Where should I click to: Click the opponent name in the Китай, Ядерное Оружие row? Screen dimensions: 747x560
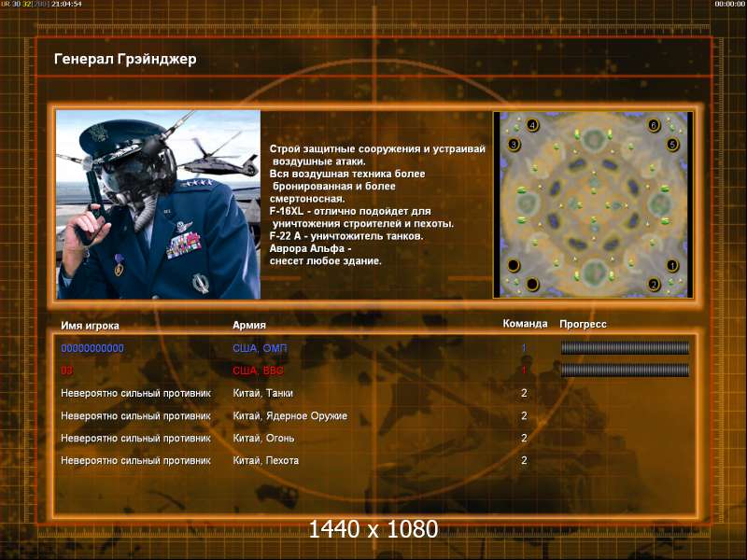135,416
